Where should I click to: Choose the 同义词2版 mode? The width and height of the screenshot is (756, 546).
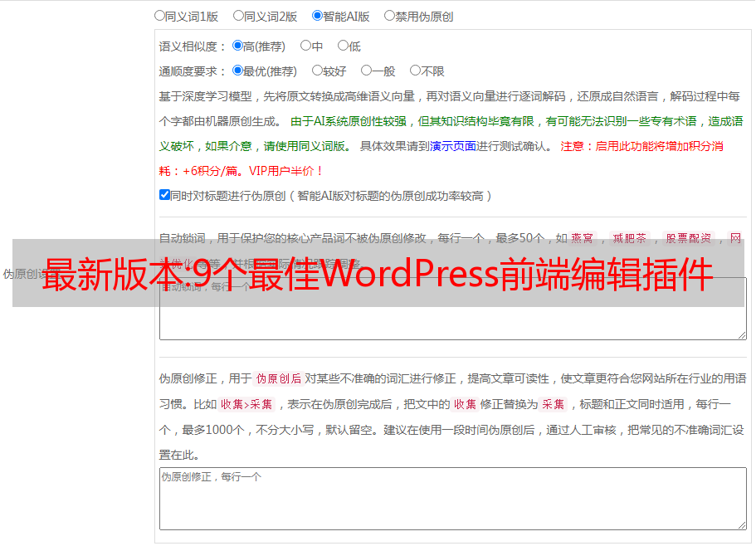(239, 16)
